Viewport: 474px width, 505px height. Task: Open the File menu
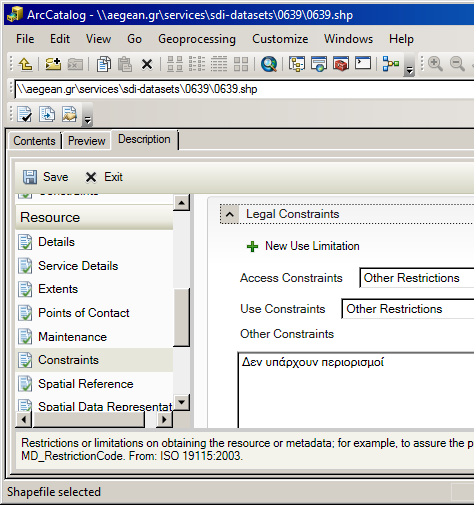25,39
